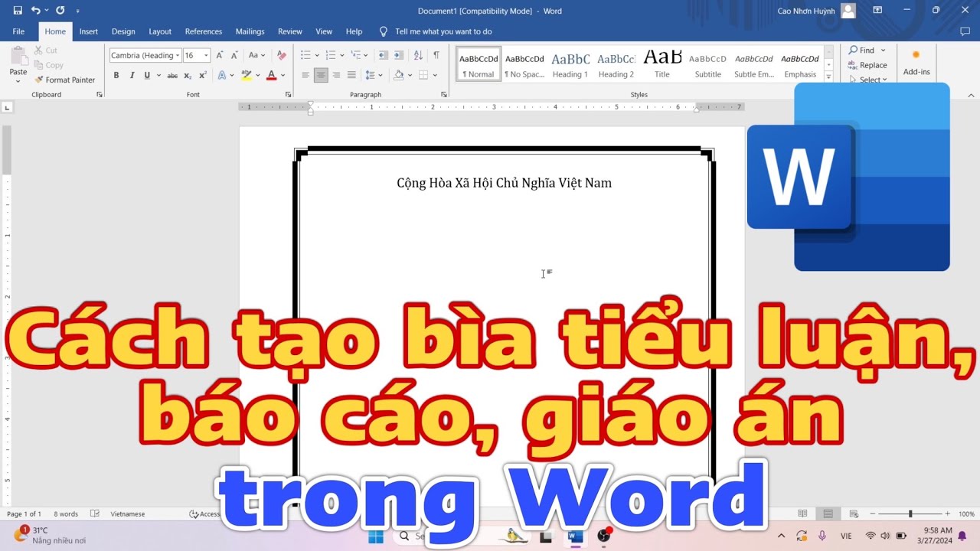
Task: Click the Undo arrow icon
Action: click(x=35, y=11)
